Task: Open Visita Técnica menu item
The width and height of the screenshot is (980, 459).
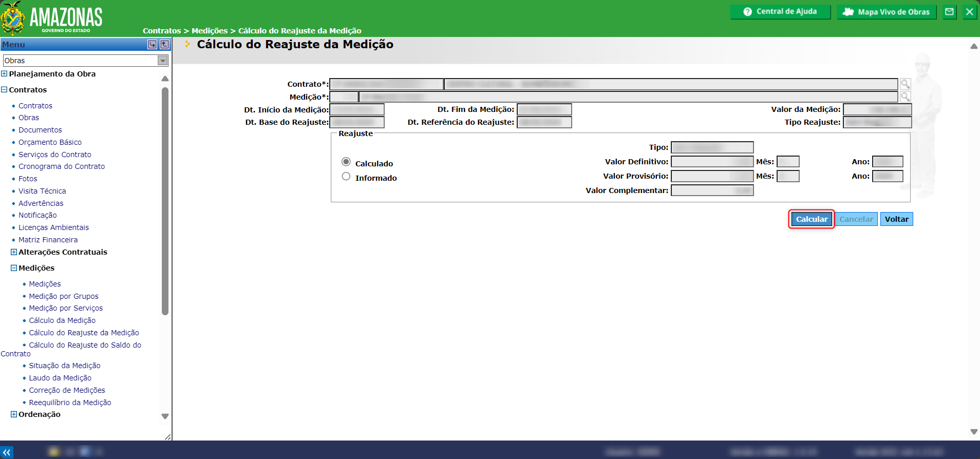Action: click(x=42, y=191)
